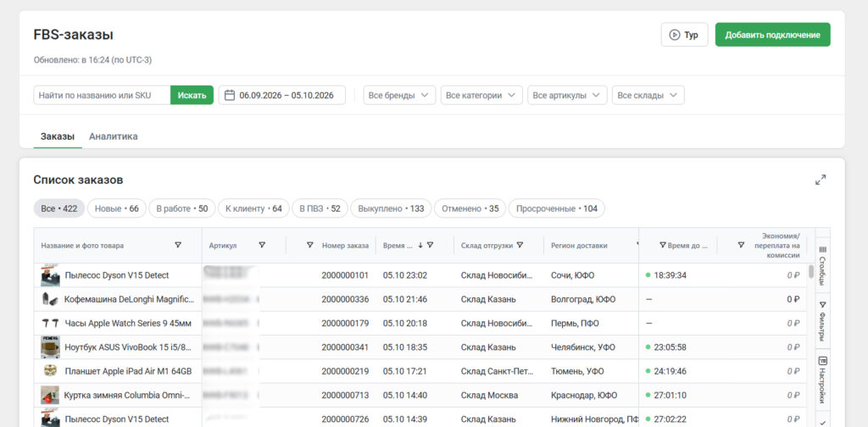Viewport: 868px width, 427px height.
Task: Select the Просроченные 104 status filter
Action: click(x=556, y=208)
